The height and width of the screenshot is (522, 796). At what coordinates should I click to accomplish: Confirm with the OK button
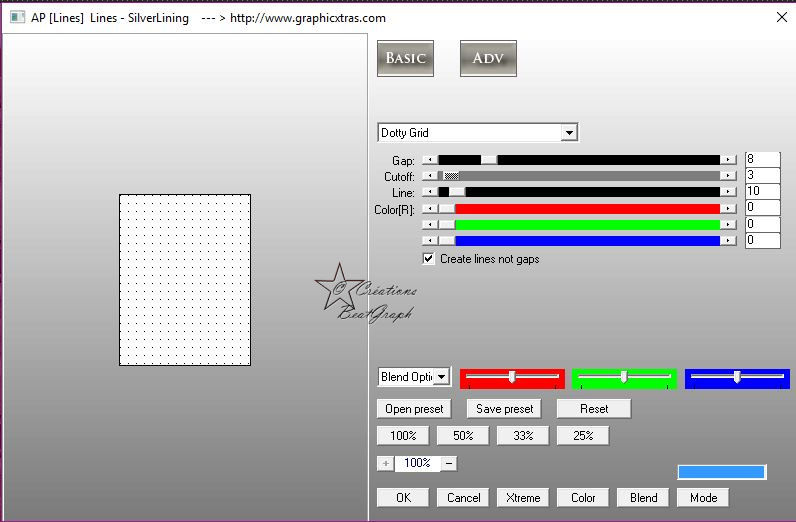coord(403,498)
